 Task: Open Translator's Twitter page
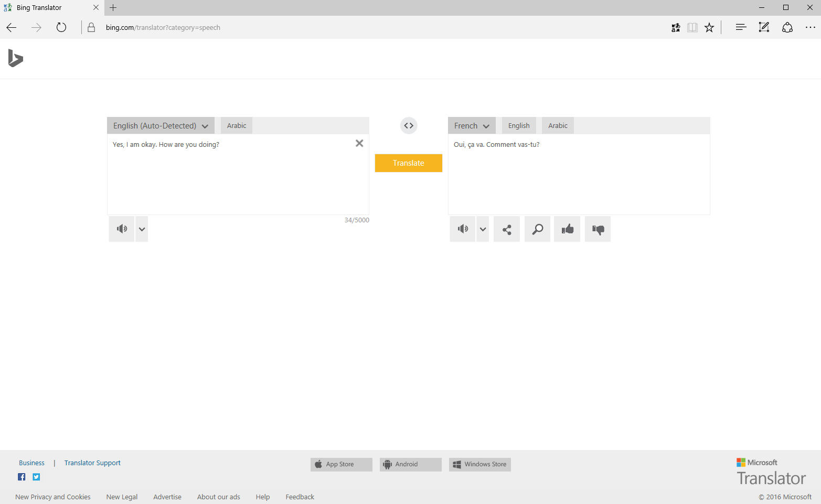tap(36, 476)
